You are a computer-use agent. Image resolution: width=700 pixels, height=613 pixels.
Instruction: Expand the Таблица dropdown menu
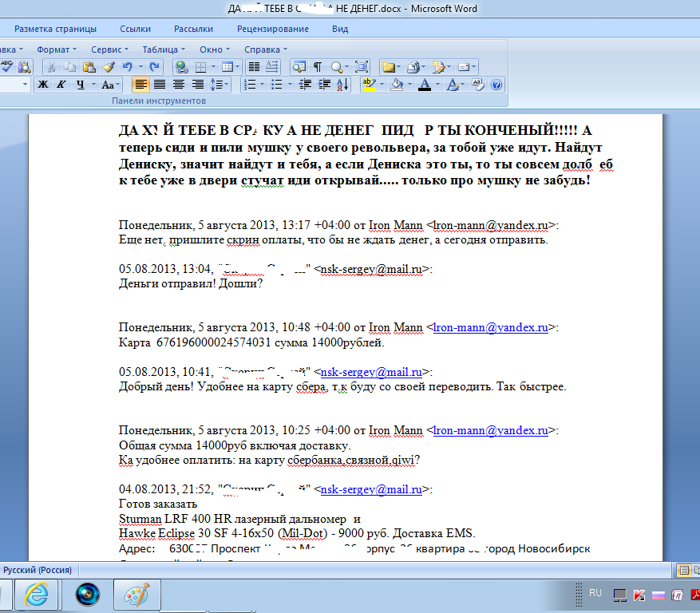pyautogui.click(x=163, y=49)
